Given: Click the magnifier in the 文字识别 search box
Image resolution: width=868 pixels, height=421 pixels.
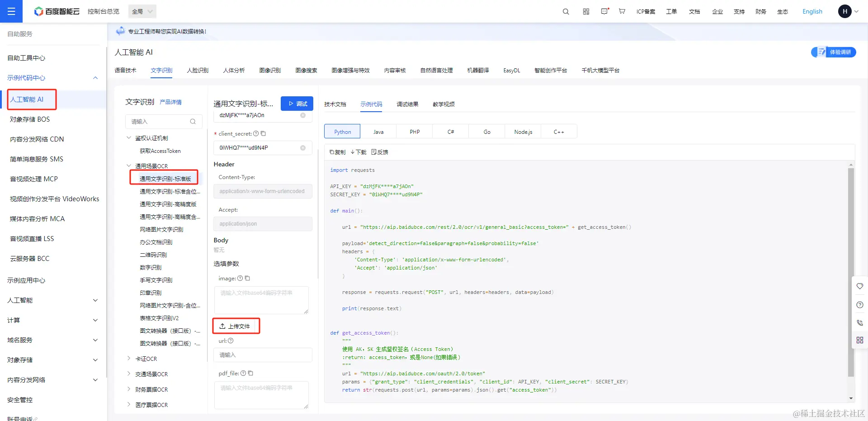Looking at the screenshot, I should pos(193,122).
